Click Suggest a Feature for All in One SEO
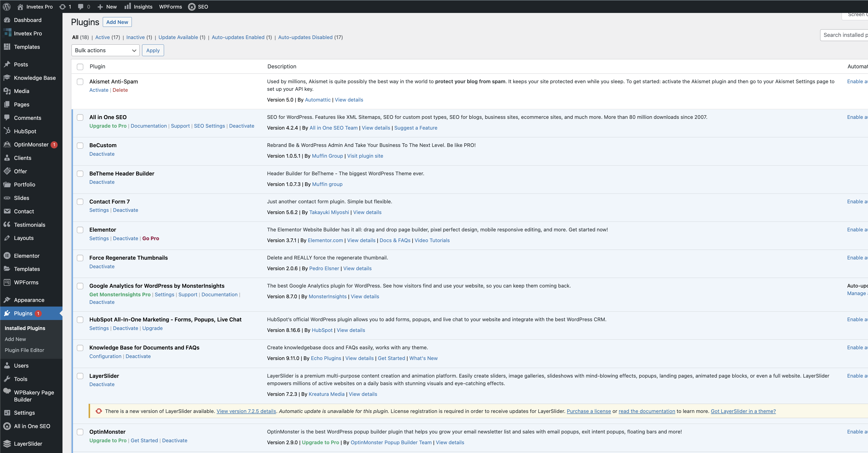868x453 pixels. (416, 128)
